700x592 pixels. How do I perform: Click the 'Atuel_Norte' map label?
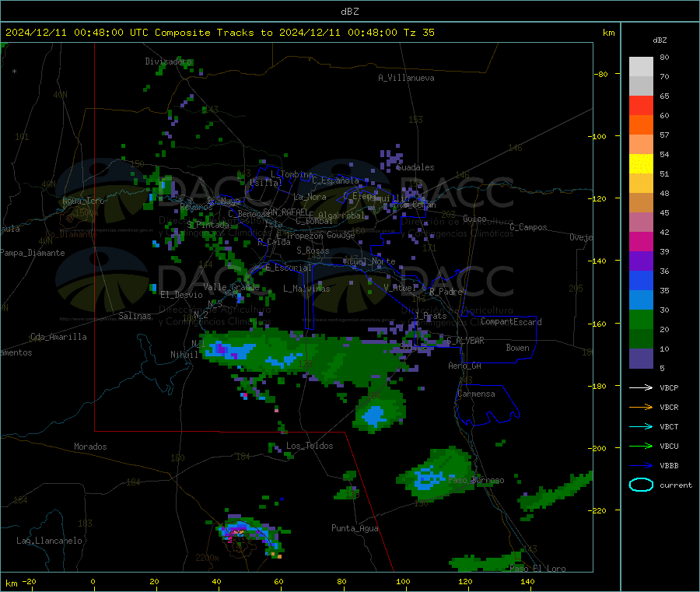pos(369,261)
